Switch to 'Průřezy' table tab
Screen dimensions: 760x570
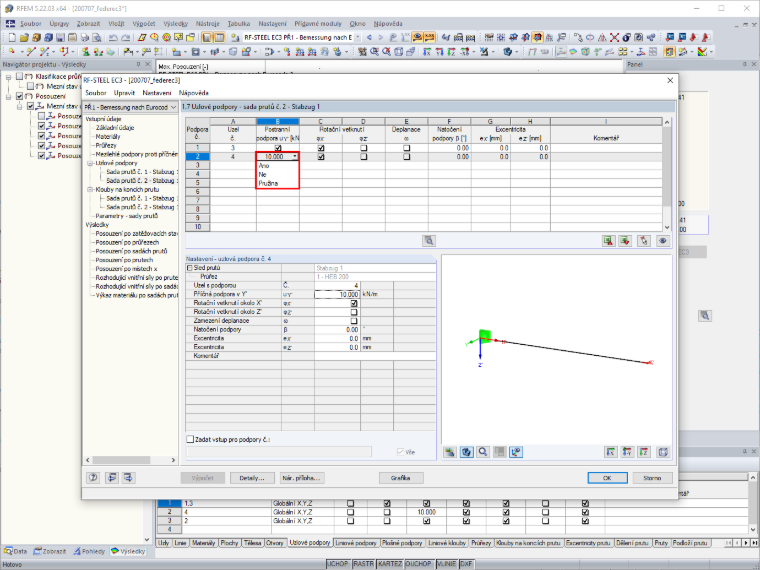point(481,543)
